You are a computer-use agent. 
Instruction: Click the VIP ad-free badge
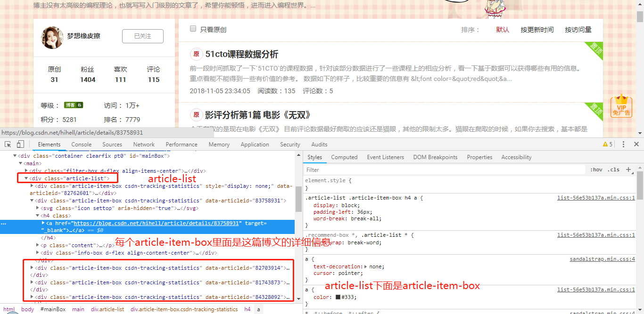[x=621, y=106]
